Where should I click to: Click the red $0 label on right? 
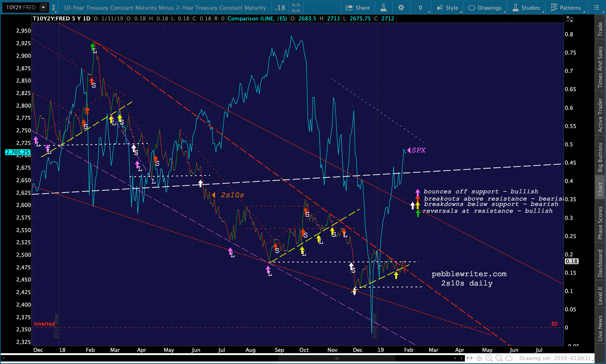[554, 324]
